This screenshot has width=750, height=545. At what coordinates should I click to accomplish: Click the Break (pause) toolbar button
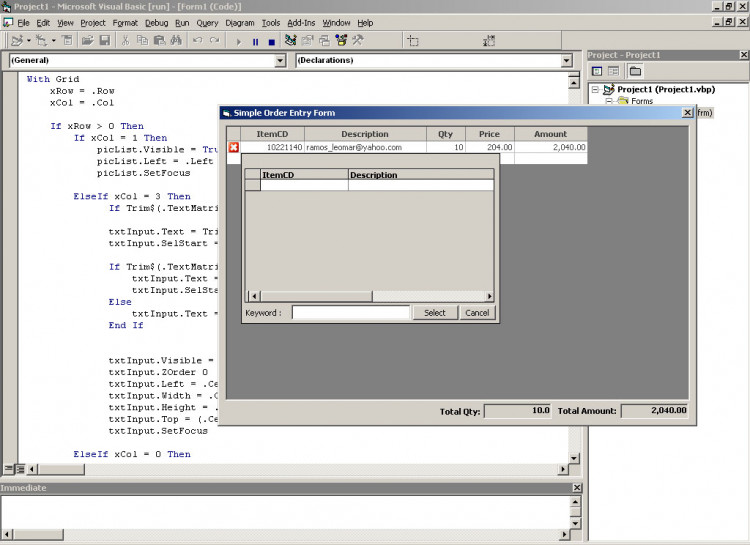pos(255,42)
